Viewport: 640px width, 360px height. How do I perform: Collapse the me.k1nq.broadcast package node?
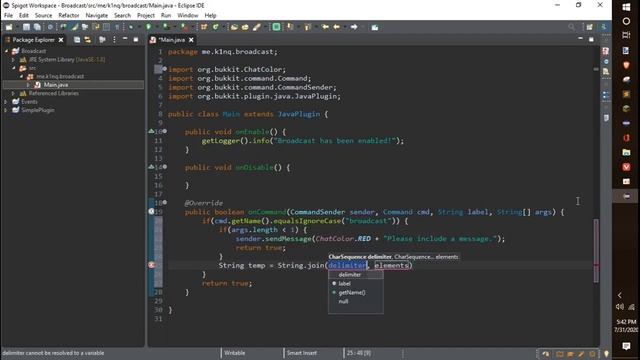(x=21, y=76)
